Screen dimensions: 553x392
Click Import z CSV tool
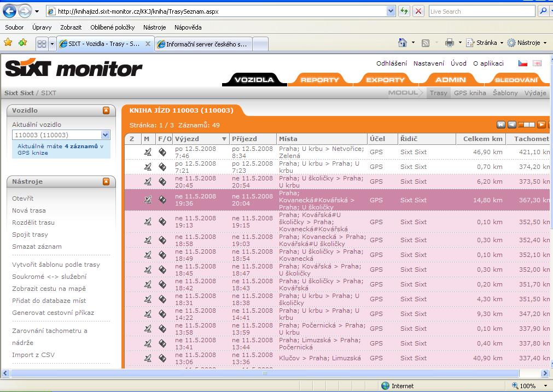click(33, 355)
